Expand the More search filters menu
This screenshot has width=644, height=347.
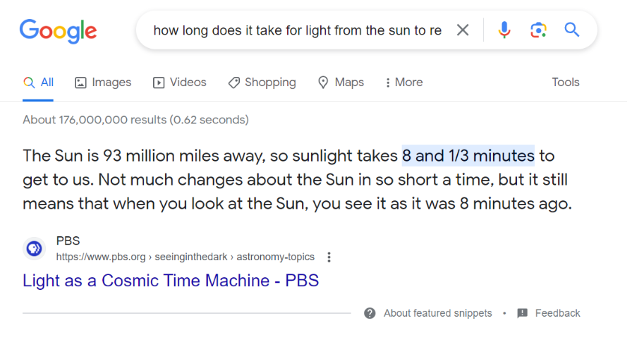[x=403, y=83]
